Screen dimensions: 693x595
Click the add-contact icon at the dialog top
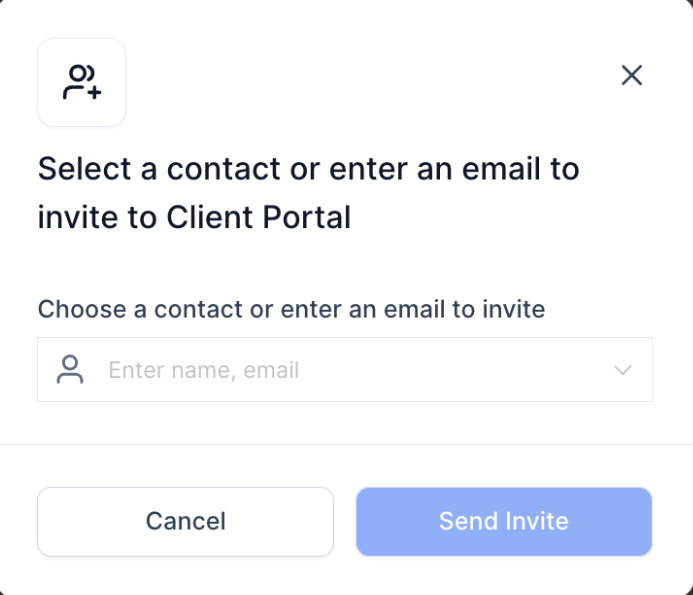81,82
